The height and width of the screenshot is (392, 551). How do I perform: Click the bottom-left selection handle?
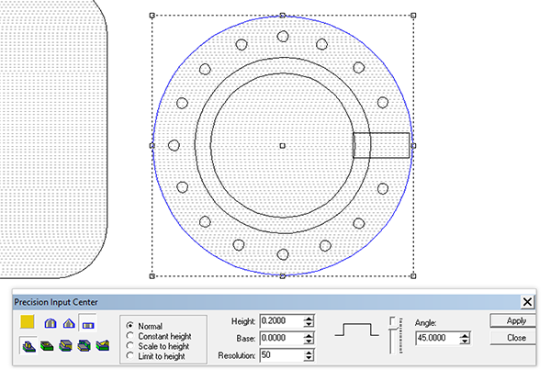coord(152,276)
